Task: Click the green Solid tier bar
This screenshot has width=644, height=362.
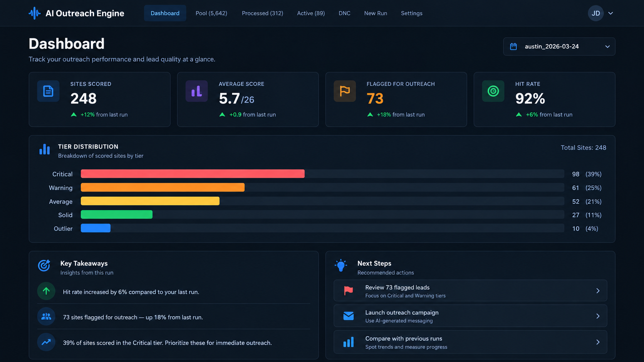Action: point(117,215)
